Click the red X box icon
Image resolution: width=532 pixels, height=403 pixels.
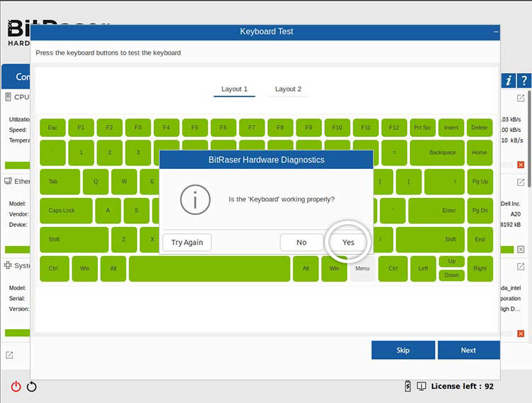(521, 165)
